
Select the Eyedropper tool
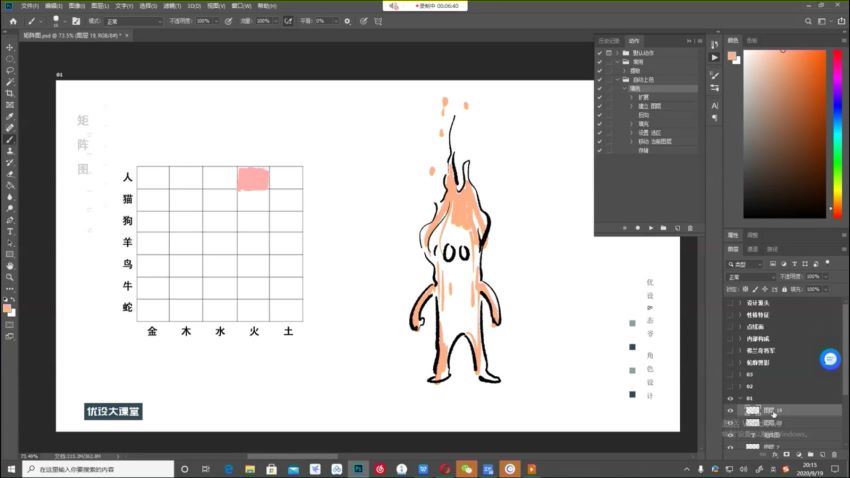tap(10, 116)
